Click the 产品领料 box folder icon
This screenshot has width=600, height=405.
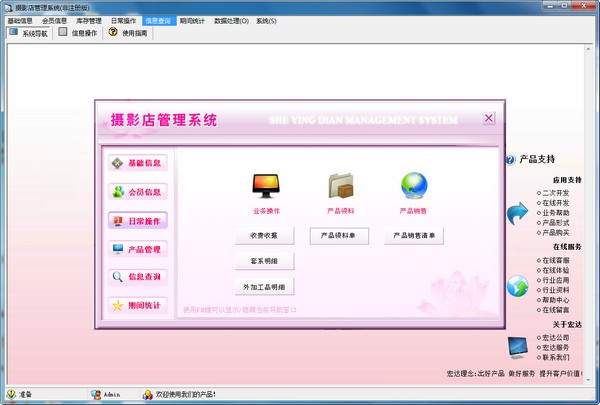point(340,186)
